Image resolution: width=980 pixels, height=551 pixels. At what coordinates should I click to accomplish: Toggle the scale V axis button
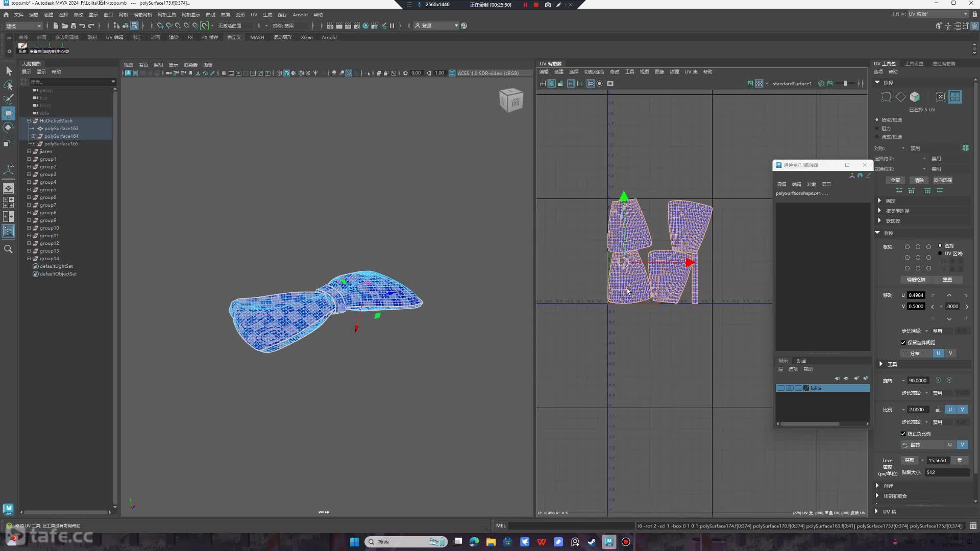pyautogui.click(x=962, y=409)
